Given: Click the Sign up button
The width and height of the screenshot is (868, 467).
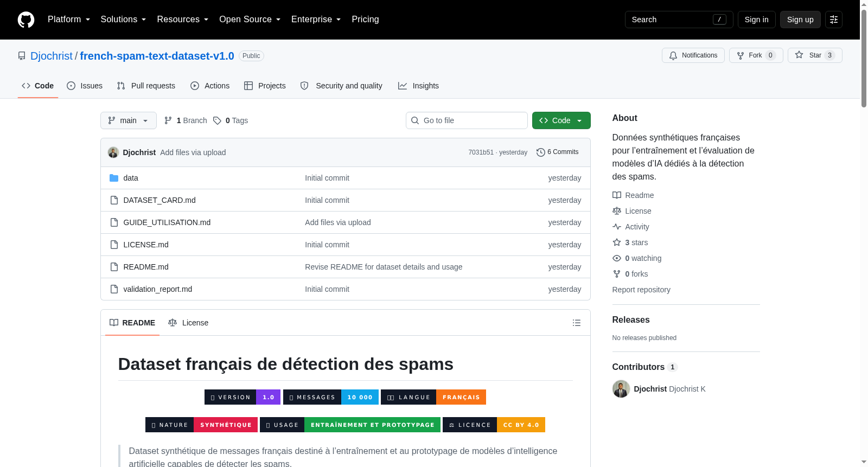Looking at the screenshot, I should point(800,20).
